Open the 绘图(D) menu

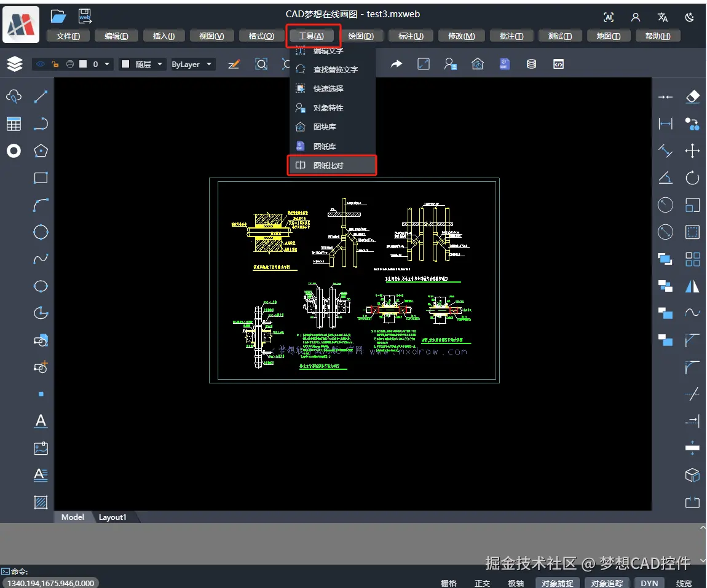pyautogui.click(x=361, y=36)
